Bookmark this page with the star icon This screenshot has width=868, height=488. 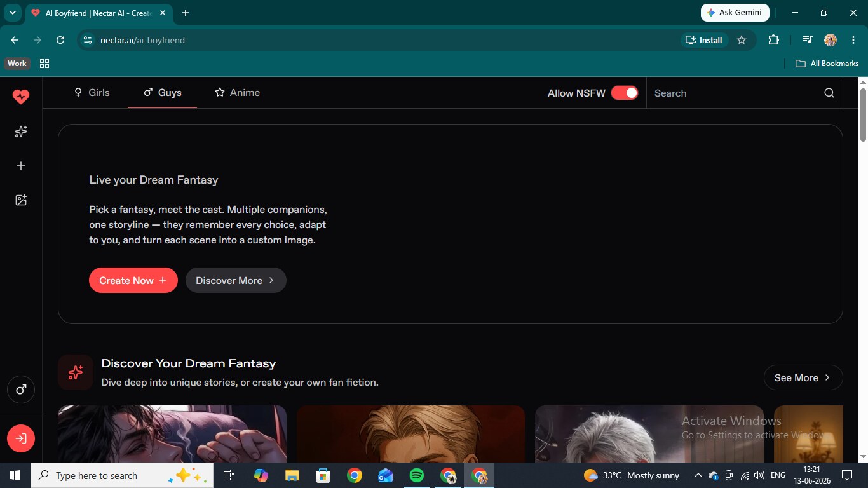click(742, 40)
